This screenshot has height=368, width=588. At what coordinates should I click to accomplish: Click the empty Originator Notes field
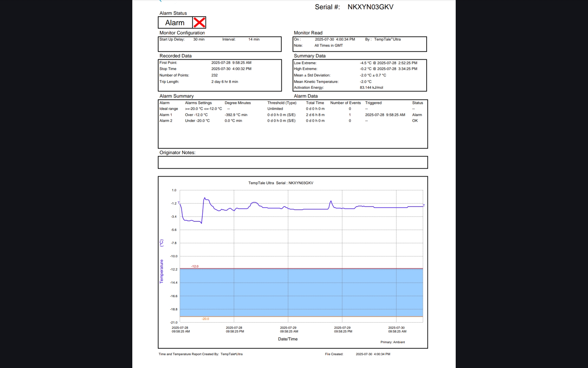(292, 163)
